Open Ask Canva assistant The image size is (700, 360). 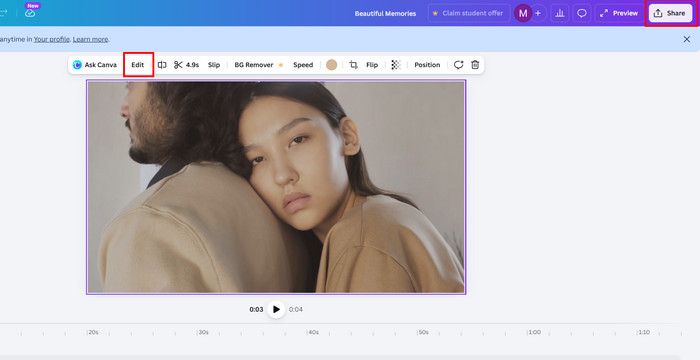(x=95, y=65)
